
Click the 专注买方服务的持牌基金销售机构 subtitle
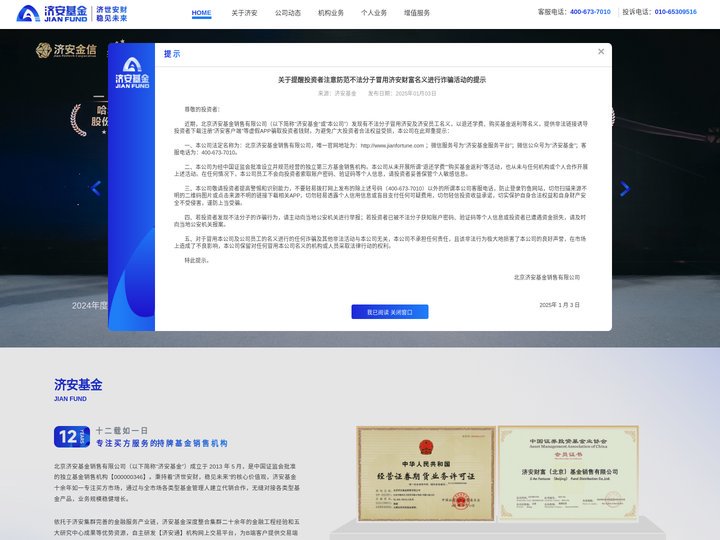[162, 443]
